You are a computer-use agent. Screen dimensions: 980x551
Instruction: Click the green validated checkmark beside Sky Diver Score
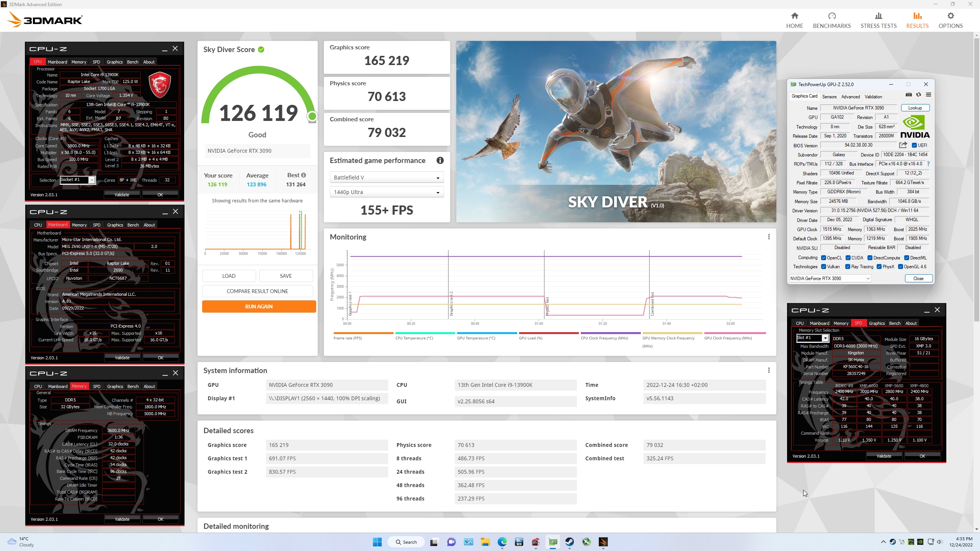pyautogui.click(x=261, y=49)
